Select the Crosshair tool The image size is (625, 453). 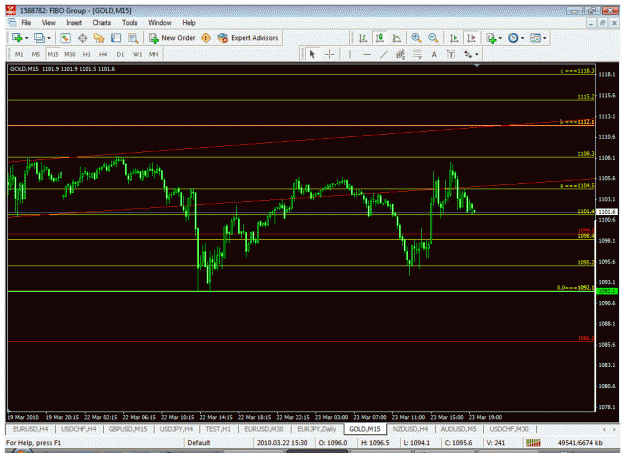[330, 54]
